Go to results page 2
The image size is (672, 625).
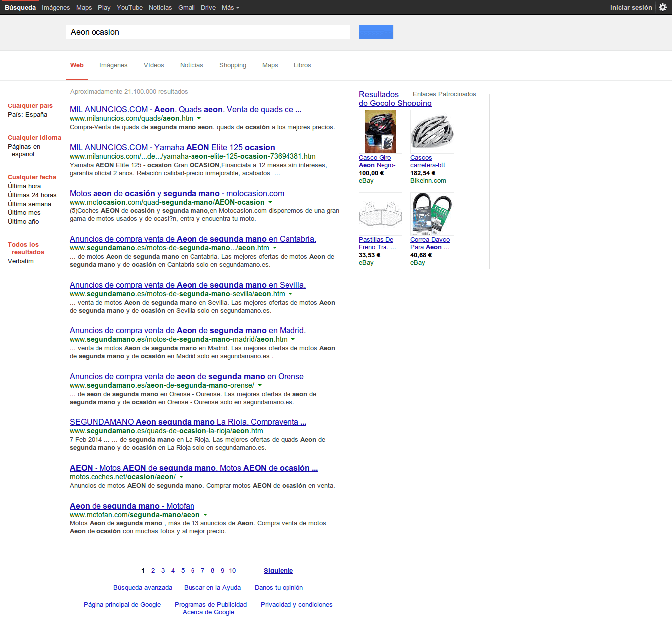pos(153,571)
